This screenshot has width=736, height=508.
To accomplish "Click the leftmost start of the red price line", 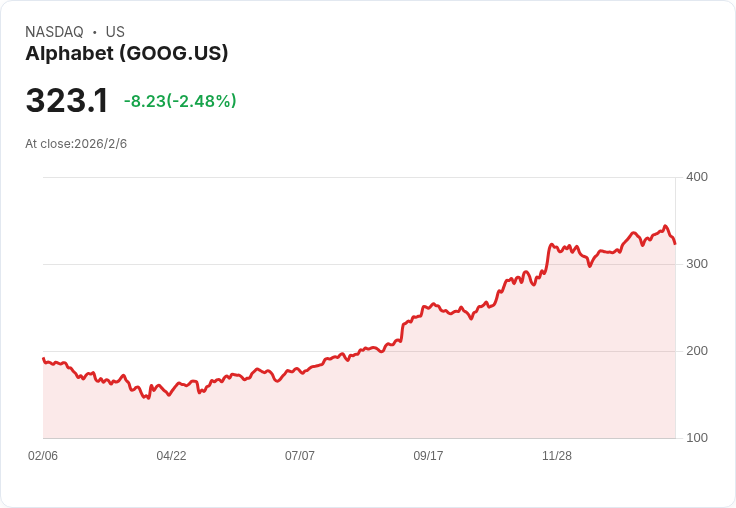I will coord(43,358).
